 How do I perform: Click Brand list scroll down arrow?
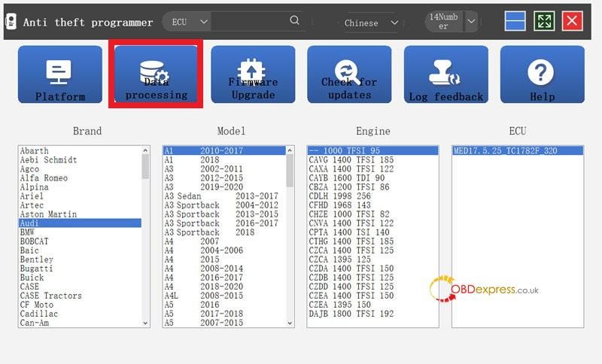[145, 323]
